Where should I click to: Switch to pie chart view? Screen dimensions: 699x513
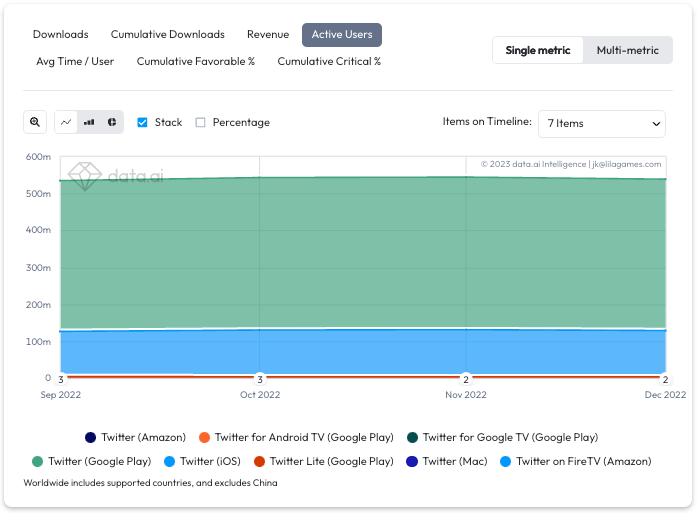click(112, 122)
